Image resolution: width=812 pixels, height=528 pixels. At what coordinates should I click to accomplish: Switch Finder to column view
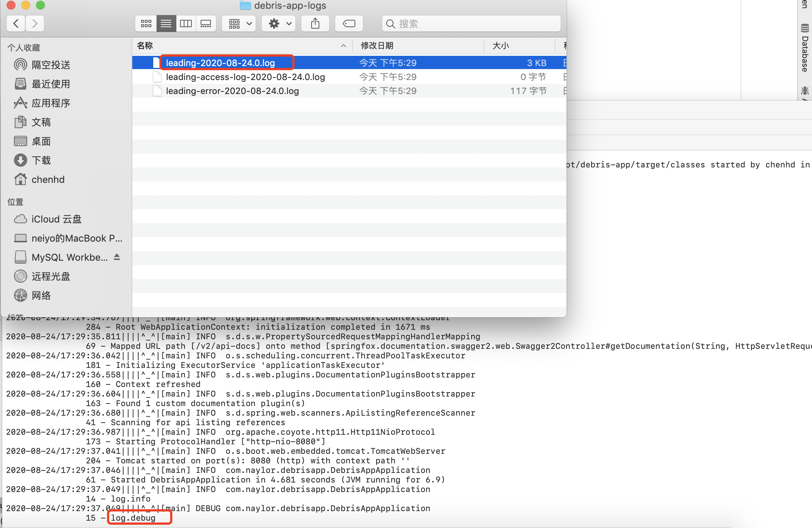(186, 24)
